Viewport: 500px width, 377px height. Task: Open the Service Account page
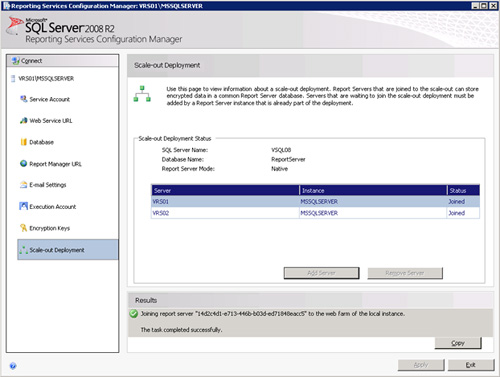pyautogui.click(x=49, y=99)
